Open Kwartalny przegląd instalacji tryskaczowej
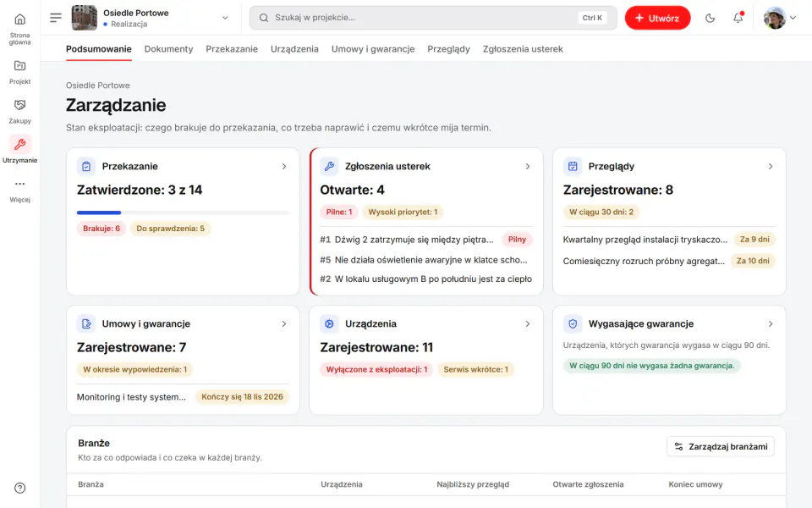Viewport: 812px width, 508px height. tap(645, 240)
